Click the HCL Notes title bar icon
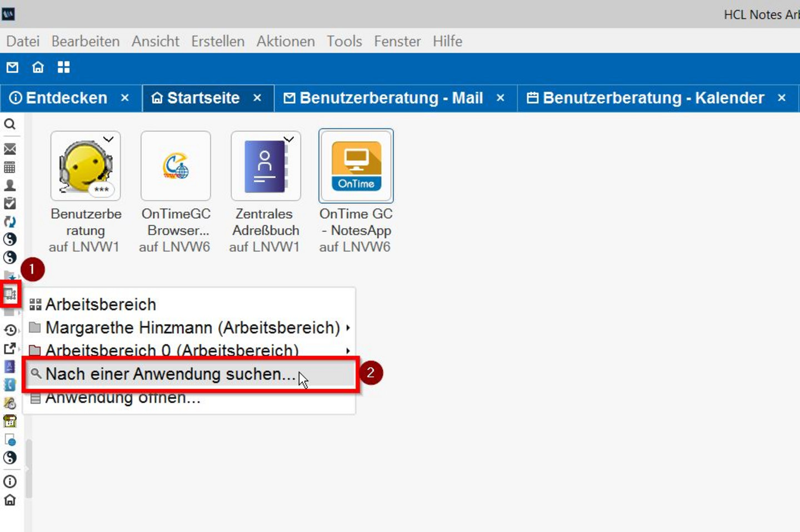 click(x=8, y=14)
